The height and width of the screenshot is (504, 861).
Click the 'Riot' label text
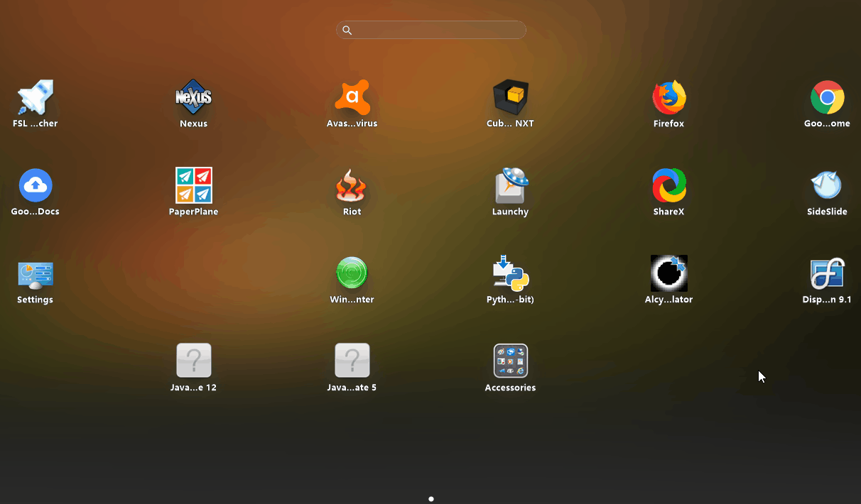352,212
